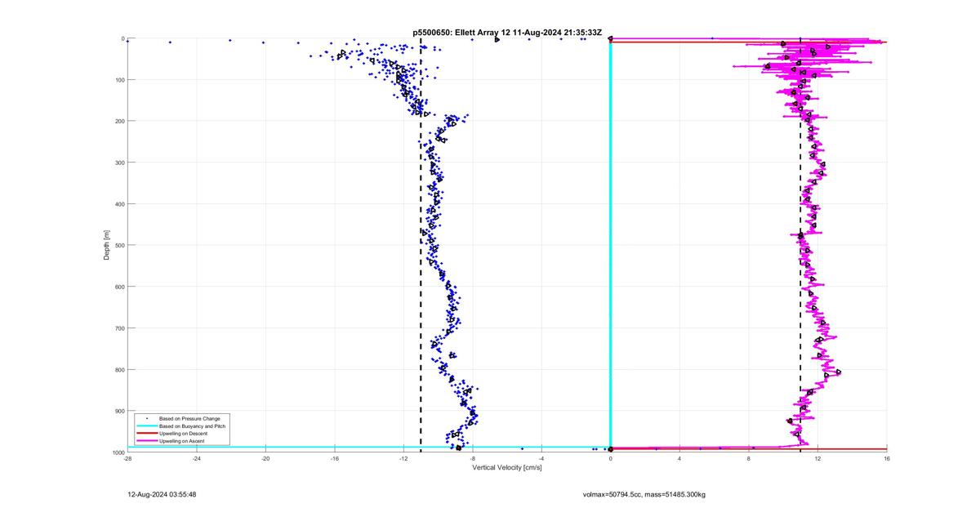Click the 300 depth tick label
The image size is (980, 508).
coord(119,163)
